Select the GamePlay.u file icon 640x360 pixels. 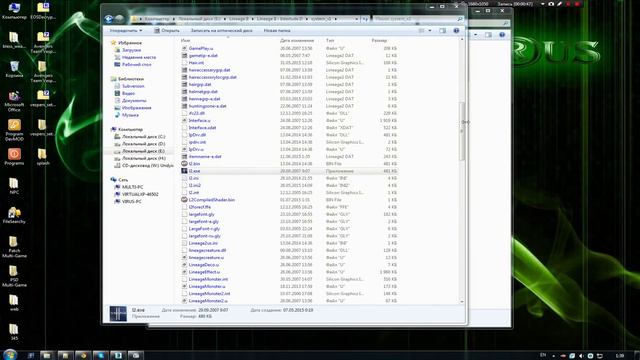184,48
